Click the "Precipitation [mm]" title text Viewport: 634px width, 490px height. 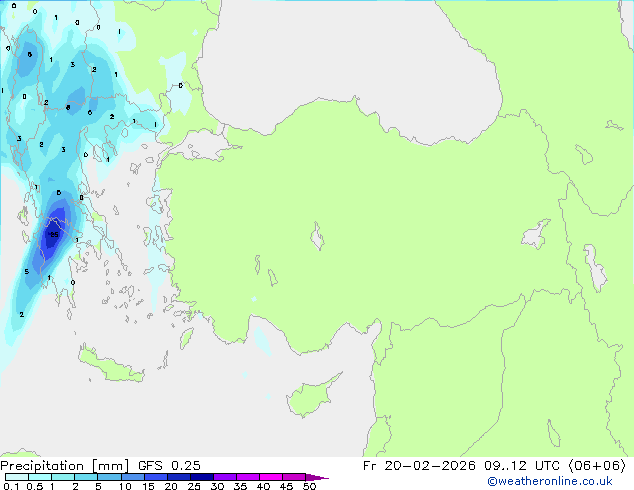tap(65, 466)
